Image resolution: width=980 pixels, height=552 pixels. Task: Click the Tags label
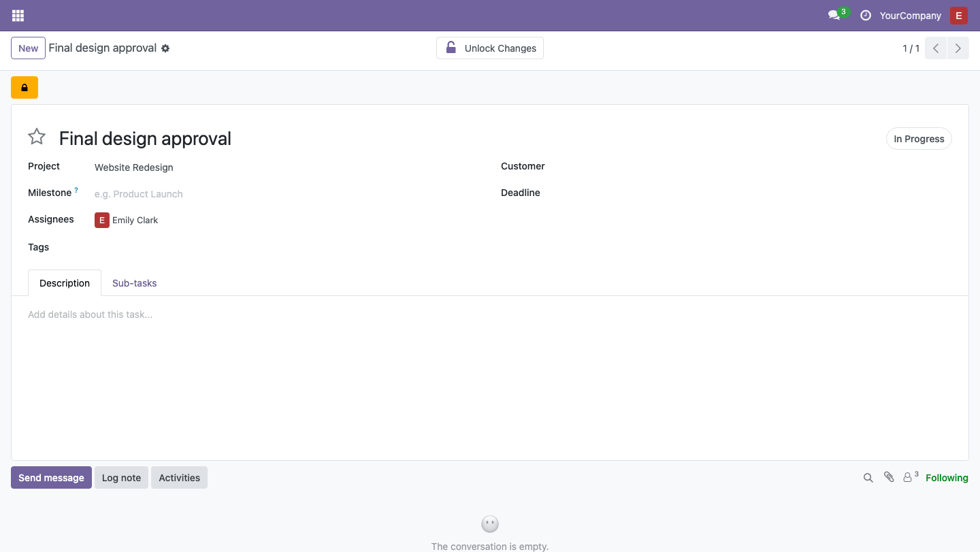coord(39,247)
